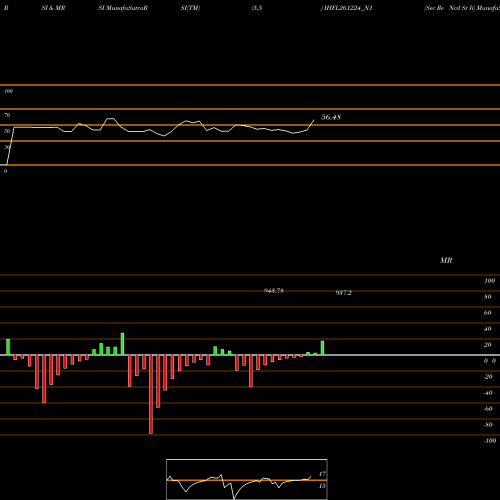Click the -40 label on MR axis

[488, 393]
